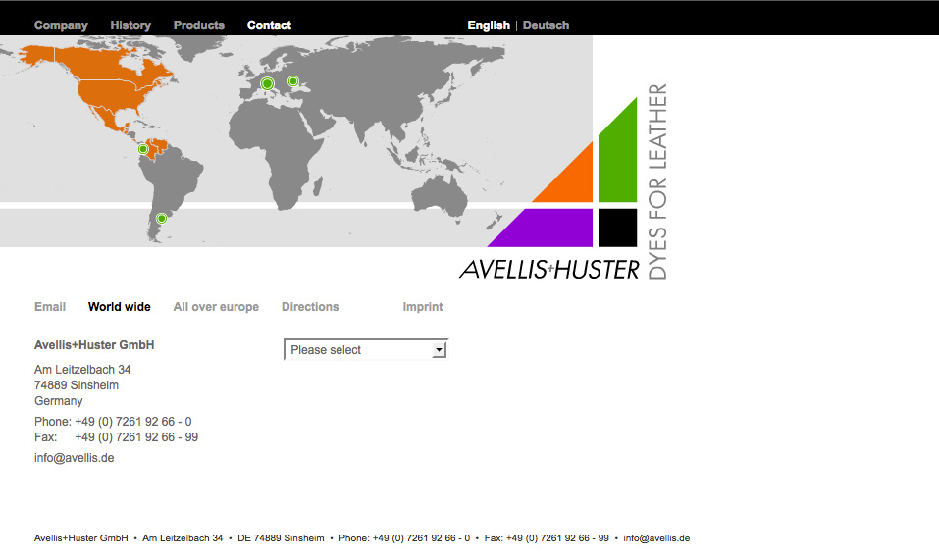Click the footer phone number text
939x560 pixels.
click(x=404, y=537)
